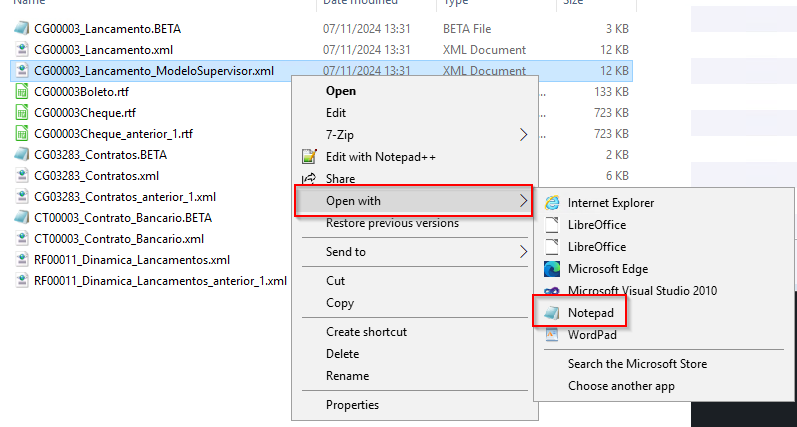The height and width of the screenshot is (427, 797).
Task: Select Restore previous versions
Action: click(392, 223)
